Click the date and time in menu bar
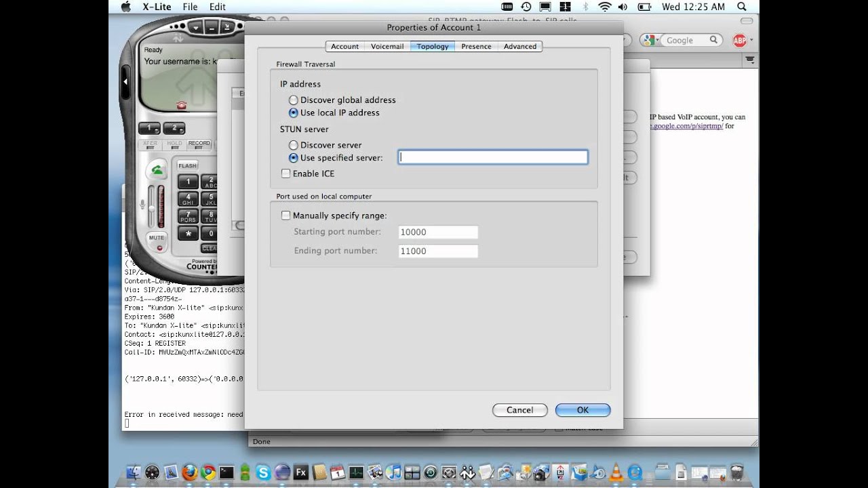Image resolution: width=868 pixels, height=488 pixels. pyautogui.click(x=693, y=7)
